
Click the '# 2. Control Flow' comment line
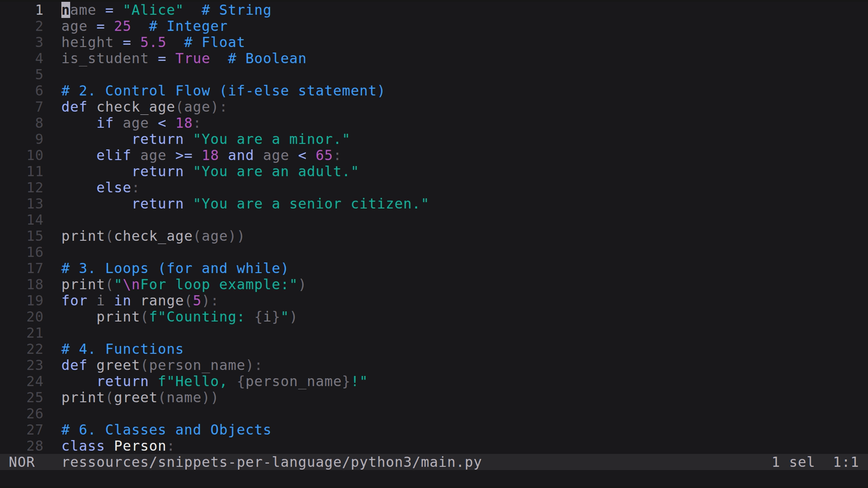[x=223, y=91]
